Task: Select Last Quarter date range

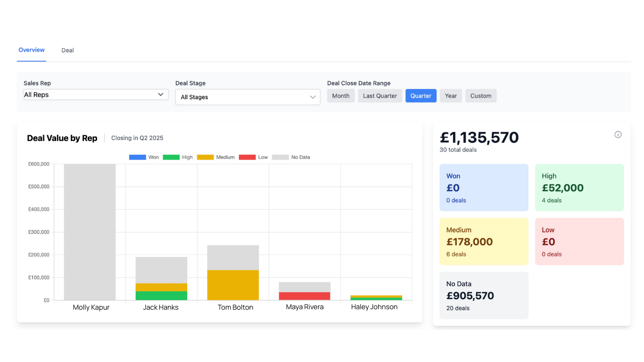Action: click(380, 96)
